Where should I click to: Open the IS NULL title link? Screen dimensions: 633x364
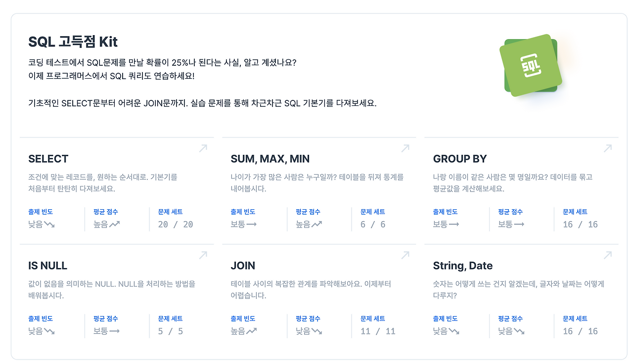pyautogui.click(x=47, y=266)
